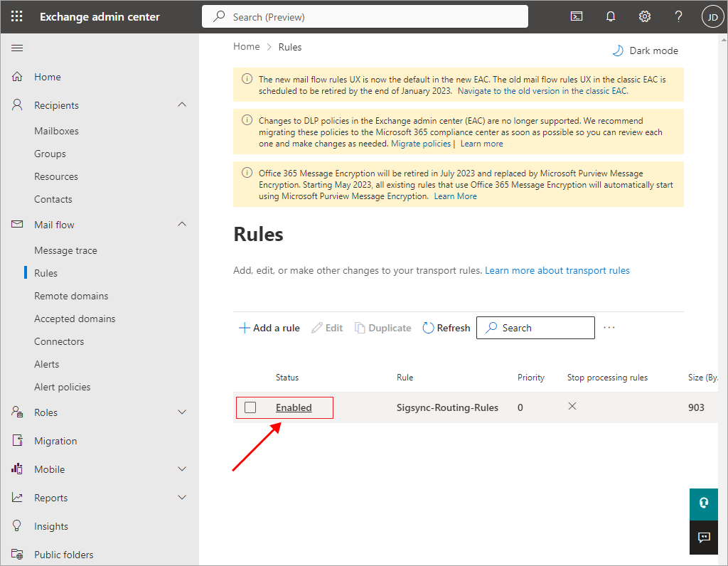
Task: Open Accepted domains in the sidebar
Action: (x=74, y=319)
